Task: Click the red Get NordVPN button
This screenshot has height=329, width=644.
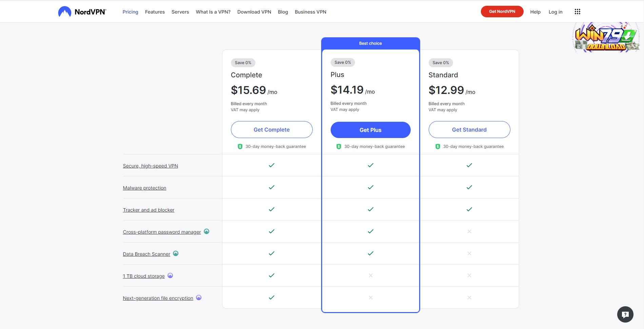Action: point(502,12)
